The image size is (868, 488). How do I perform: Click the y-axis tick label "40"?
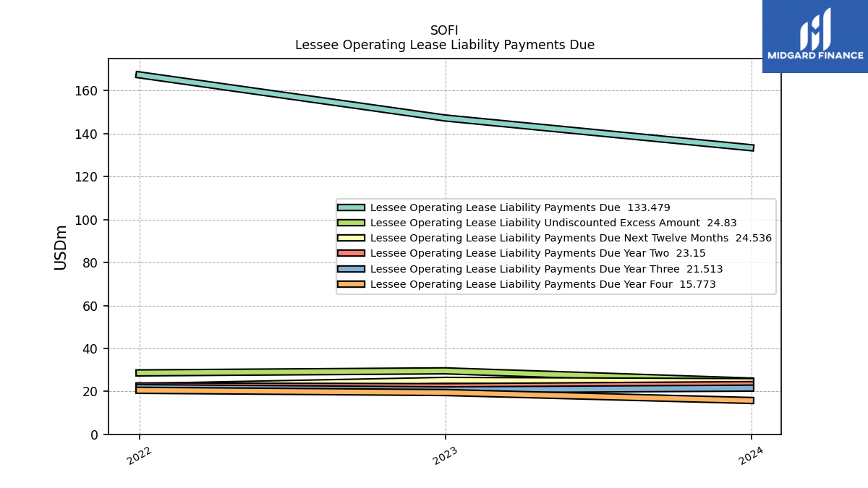90,348
